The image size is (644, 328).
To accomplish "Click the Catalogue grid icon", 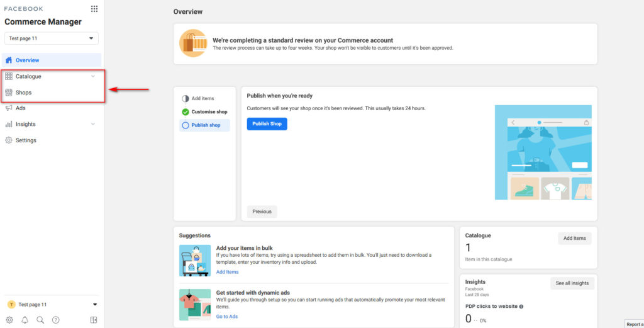I will point(9,76).
